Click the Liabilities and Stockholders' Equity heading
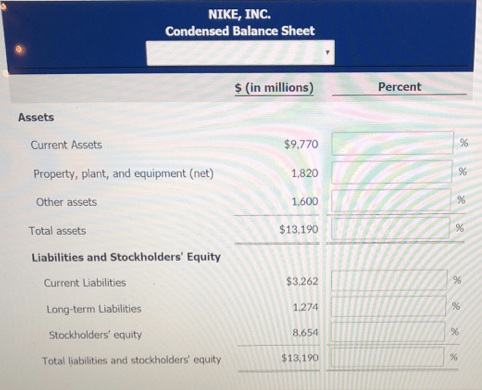482x390 pixels. [126, 257]
